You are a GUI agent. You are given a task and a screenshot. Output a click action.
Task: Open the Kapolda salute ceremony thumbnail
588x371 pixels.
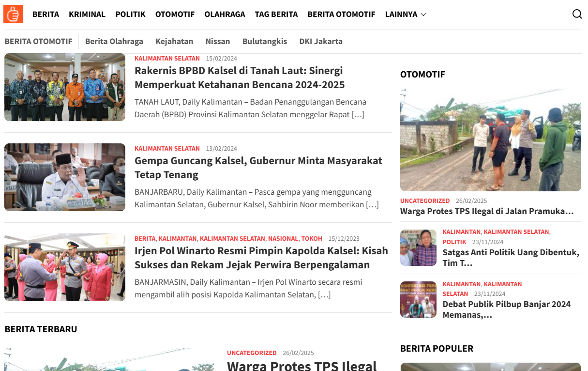click(x=65, y=267)
